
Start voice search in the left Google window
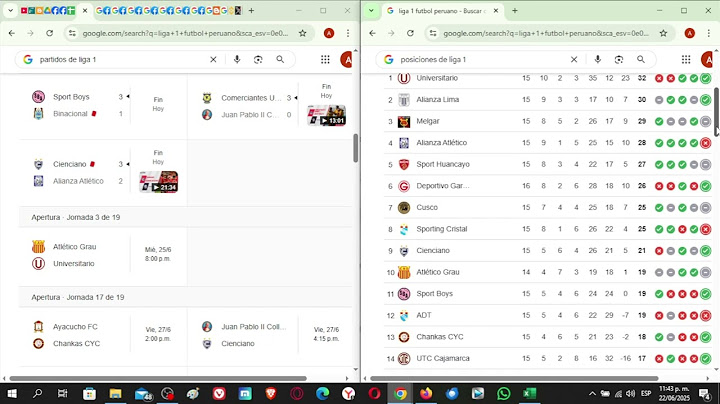pos(237,59)
